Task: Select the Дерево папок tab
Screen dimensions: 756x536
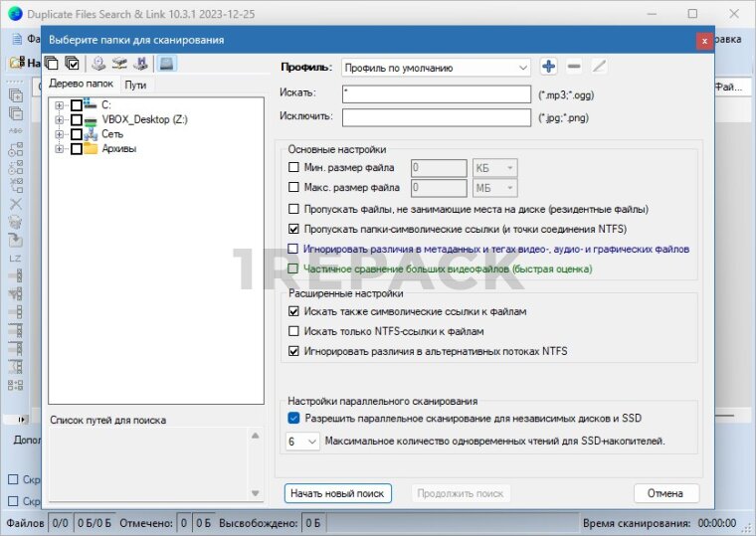Action: tap(81, 86)
